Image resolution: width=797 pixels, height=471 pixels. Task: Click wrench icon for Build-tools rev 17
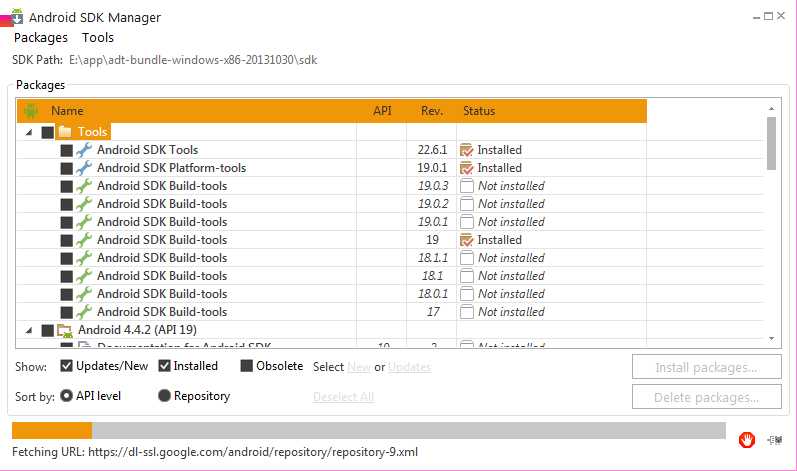point(84,311)
